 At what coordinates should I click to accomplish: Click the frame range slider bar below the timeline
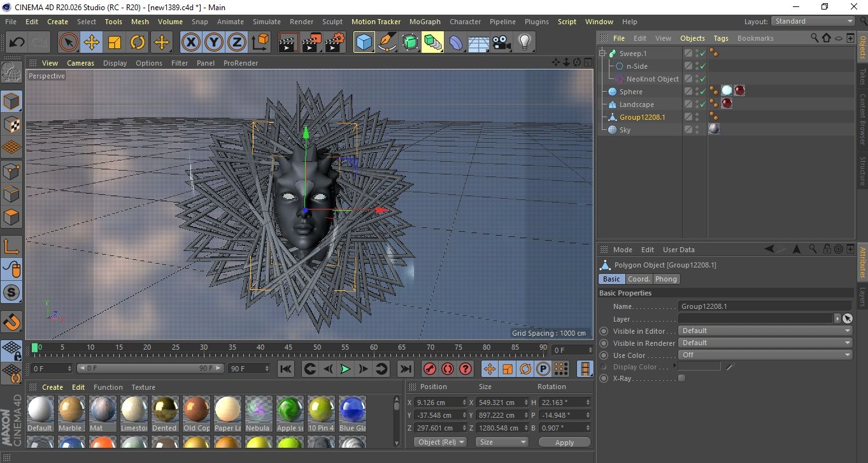(150, 369)
